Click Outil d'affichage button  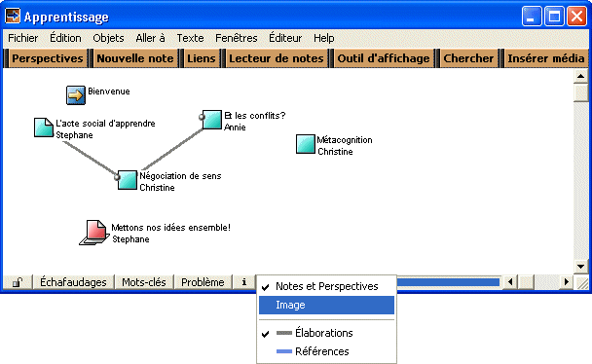384,58
